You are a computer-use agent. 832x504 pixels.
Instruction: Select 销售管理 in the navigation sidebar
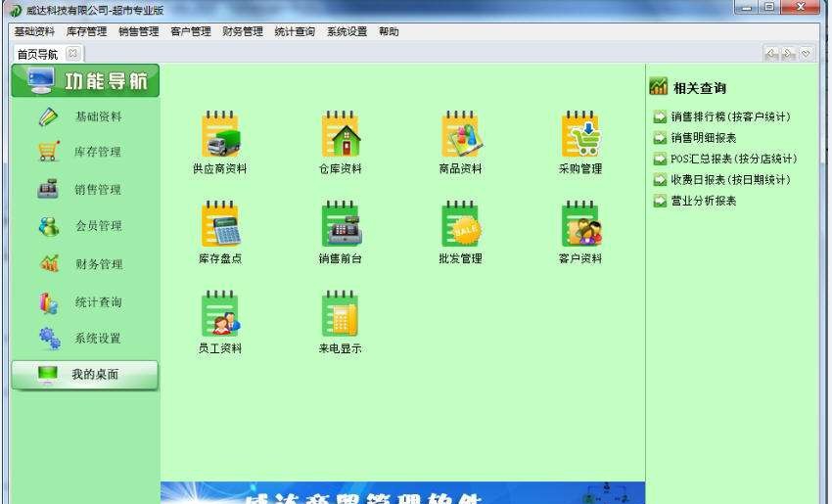79,190
